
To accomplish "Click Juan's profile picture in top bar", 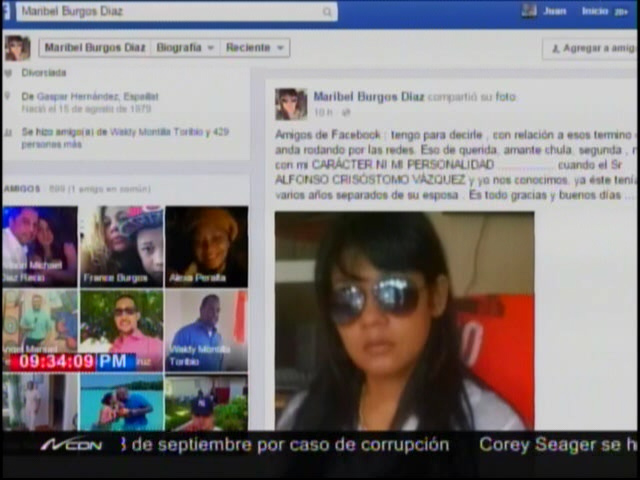I will point(529,11).
